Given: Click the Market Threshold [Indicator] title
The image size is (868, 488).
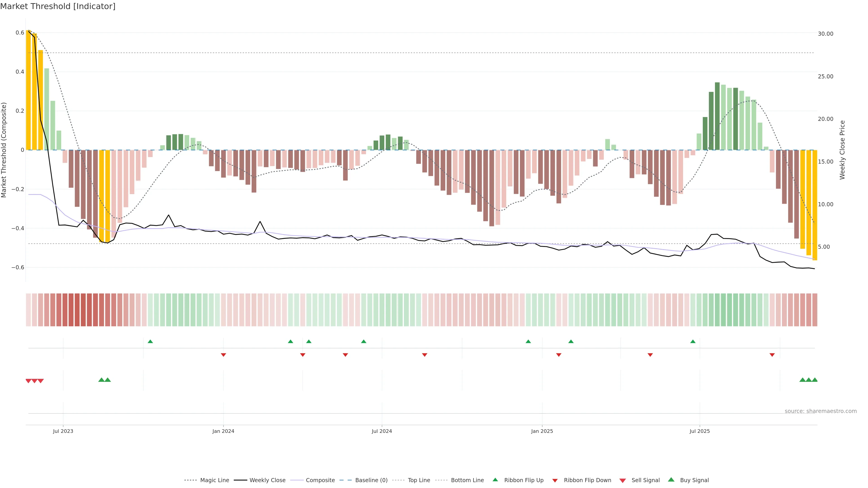Looking at the screenshot, I should coord(58,6).
